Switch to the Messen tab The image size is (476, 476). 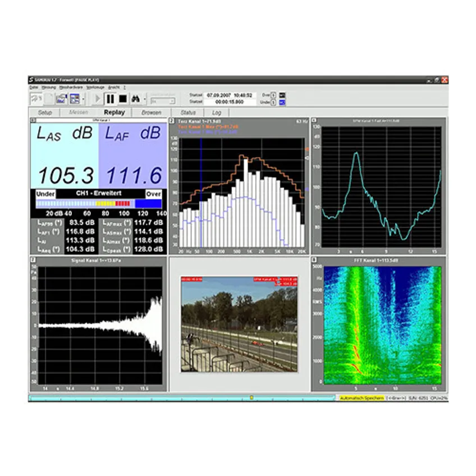79,112
